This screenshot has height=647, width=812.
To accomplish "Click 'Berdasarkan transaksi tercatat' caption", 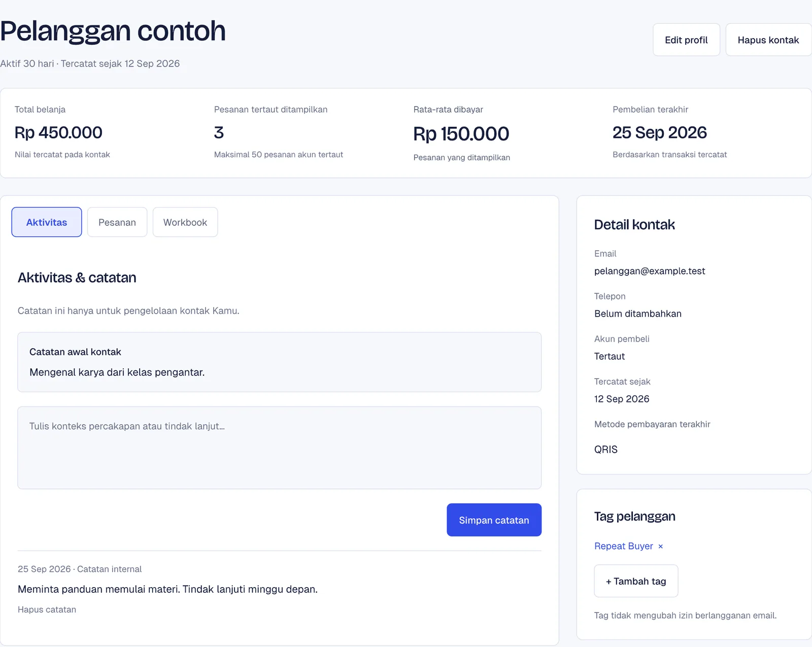I will pyautogui.click(x=669, y=154).
